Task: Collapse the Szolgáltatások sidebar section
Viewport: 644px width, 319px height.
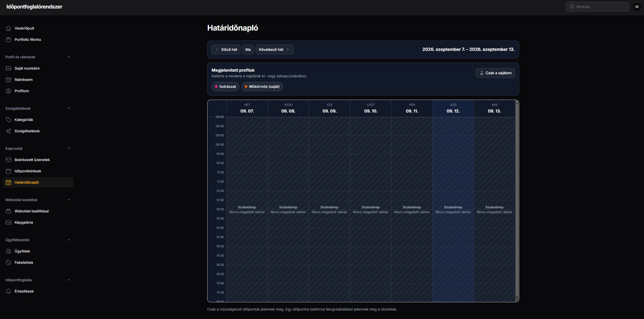Action: (68, 108)
